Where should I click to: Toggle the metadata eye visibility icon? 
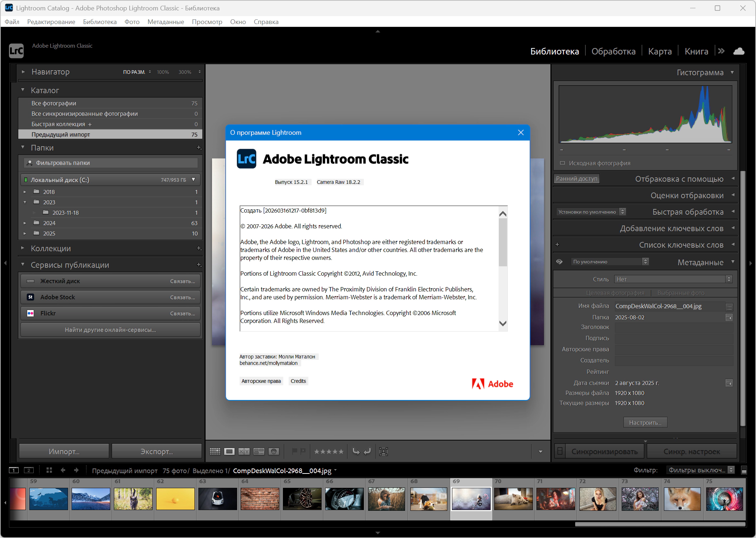[559, 262]
